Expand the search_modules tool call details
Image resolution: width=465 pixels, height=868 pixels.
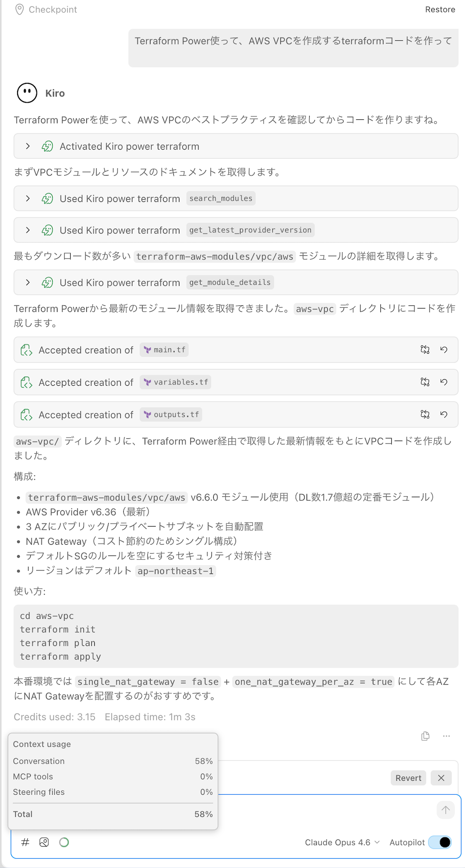pyautogui.click(x=28, y=198)
